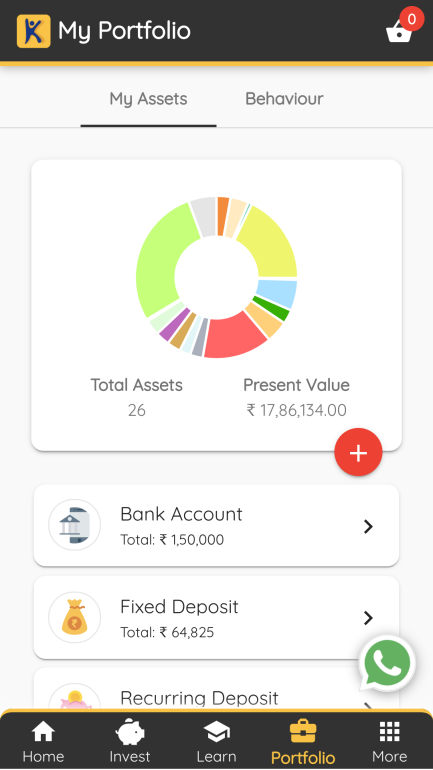Tap the app logo in header

pos(33,31)
